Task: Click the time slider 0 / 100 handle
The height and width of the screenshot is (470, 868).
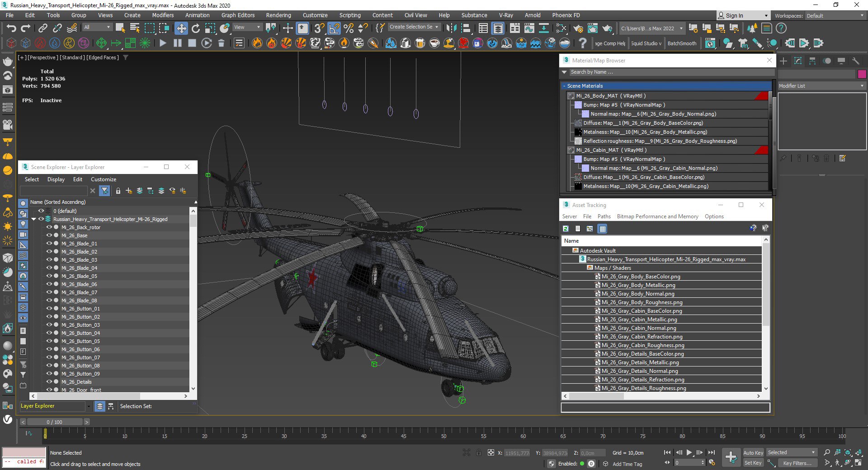Action: (x=55, y=422)
